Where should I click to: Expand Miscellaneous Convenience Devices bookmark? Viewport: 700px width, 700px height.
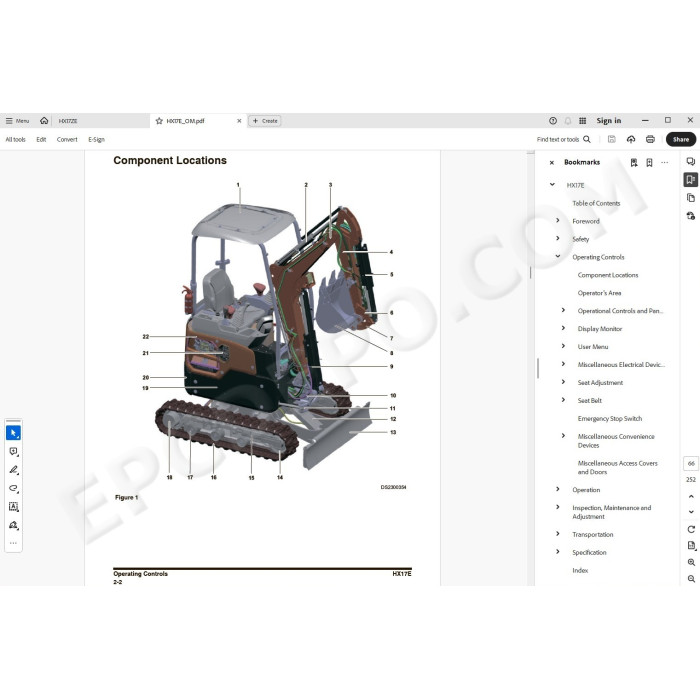pos(563,436)
